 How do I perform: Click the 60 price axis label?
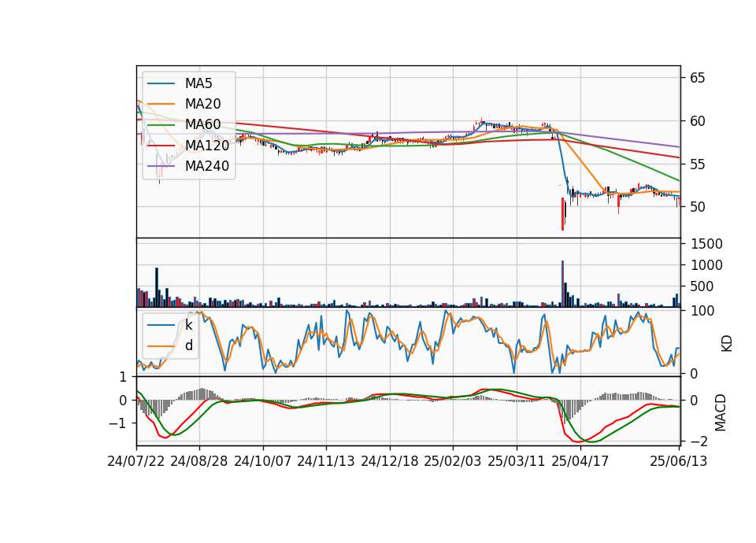click(697, 121)
